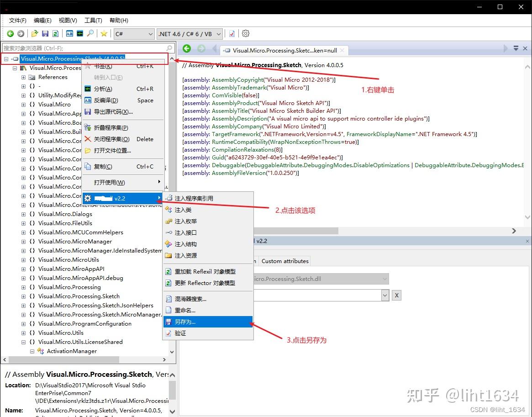Open the C# language dropdown
Image resolution: width=532 pixels, height=417 pixels.
[x=134, y=34]
